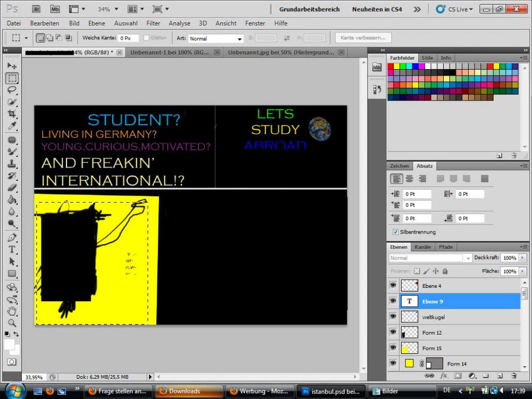This screenshot has height=399, width=532.
Task: Open the Deckkraft opacity slider arrow
Action: point(522,258)
